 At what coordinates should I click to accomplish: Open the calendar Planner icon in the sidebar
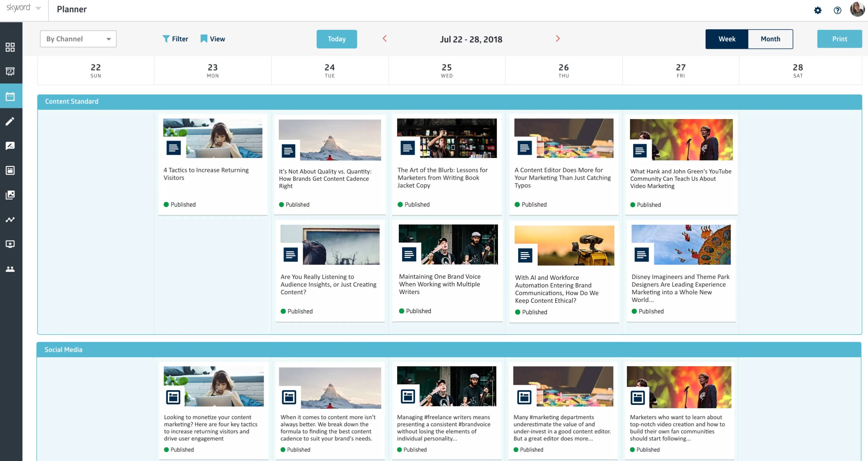10,96
